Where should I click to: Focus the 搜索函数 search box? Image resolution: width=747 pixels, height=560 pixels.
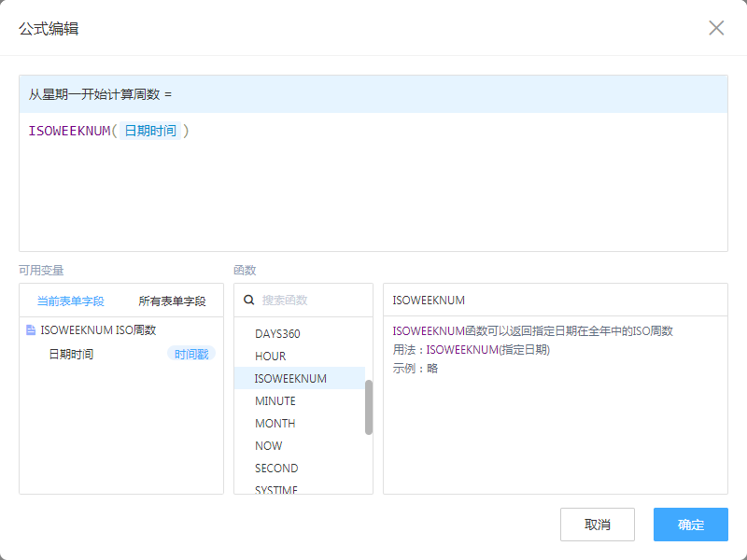[x=313, y=301]
